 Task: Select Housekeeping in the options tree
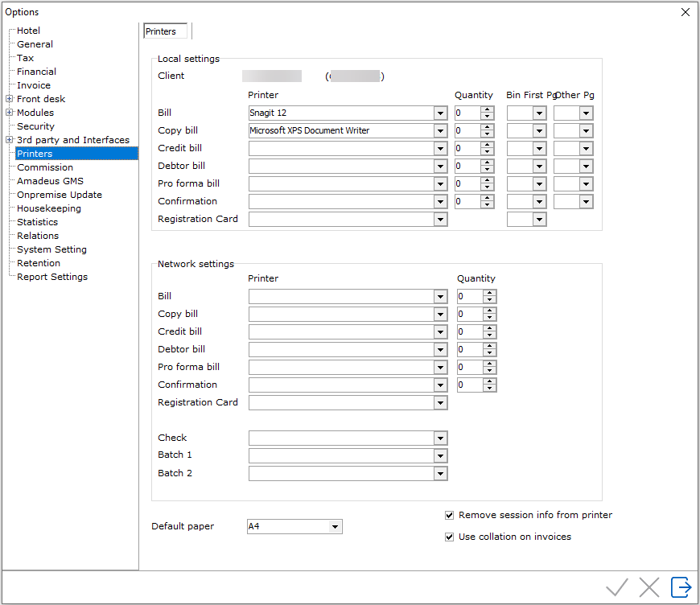point(48,208)
